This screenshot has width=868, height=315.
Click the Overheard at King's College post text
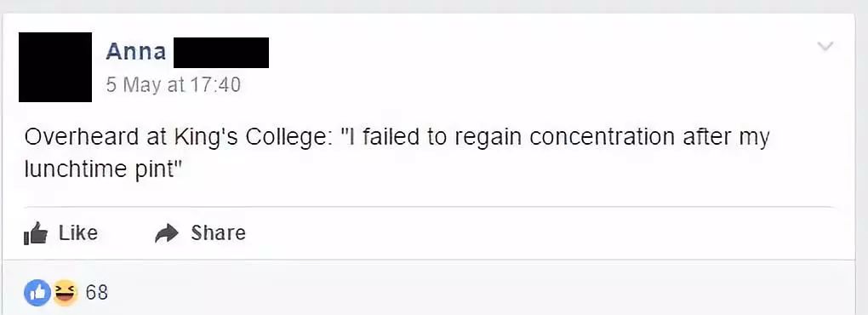click(x=397, y=152)
